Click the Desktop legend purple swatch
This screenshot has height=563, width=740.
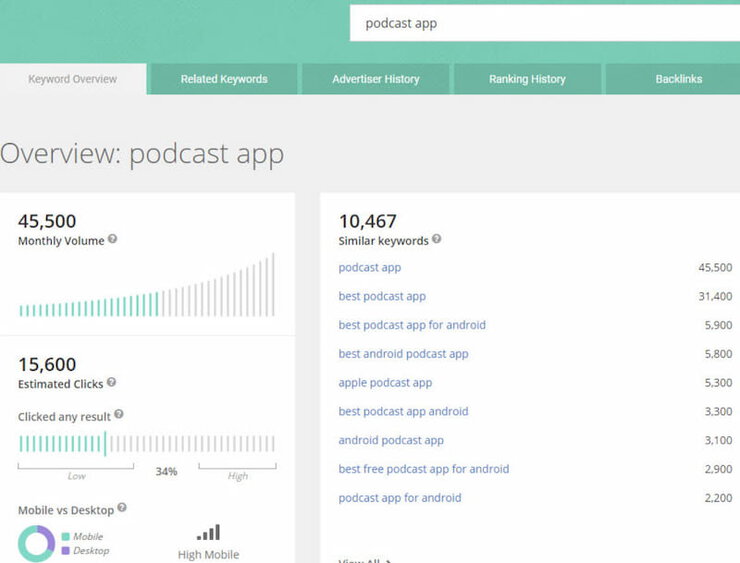[66, 551]
